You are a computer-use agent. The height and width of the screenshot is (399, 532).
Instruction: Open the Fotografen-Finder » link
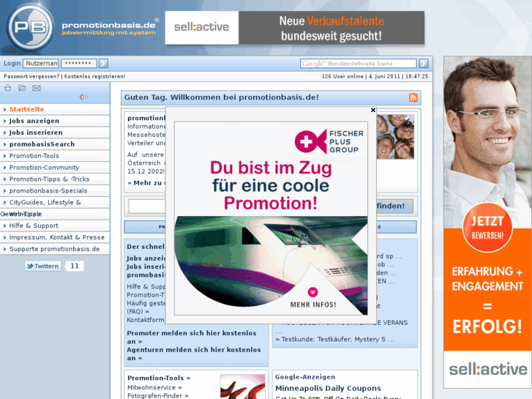pyautogui.click(x=158, y=395)
